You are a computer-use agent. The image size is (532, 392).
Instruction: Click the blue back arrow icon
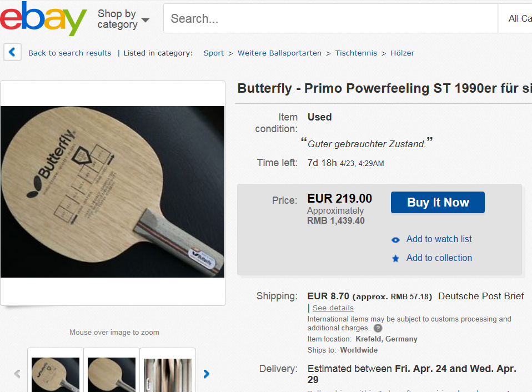(x=12, y=53)
